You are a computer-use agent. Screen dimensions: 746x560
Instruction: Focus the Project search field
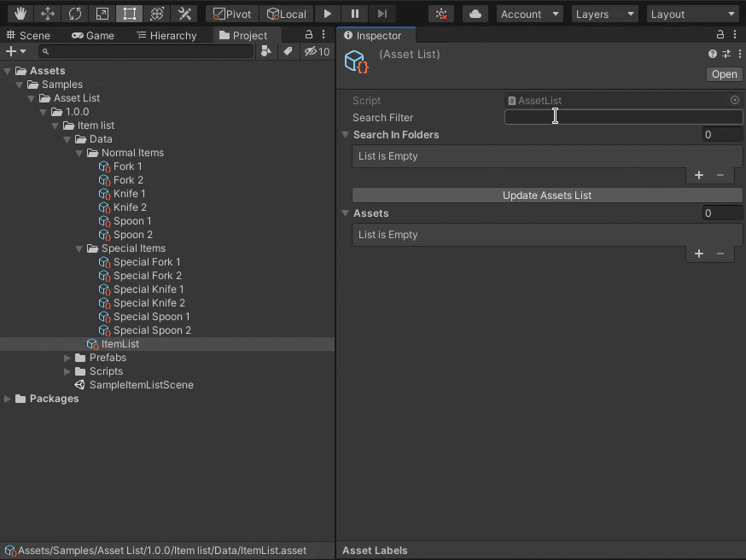click(146, 51)
